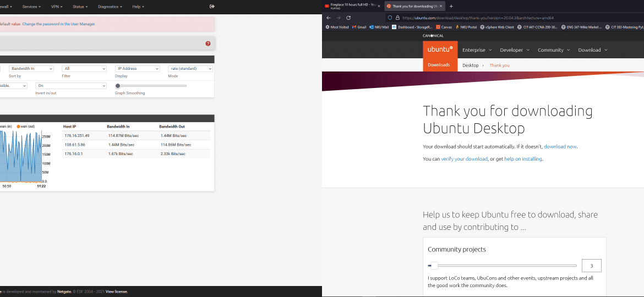Click the pfSense logout icon
Image resolution: width=644 pixels, height=297 pixels.
[x=212, y=7]
